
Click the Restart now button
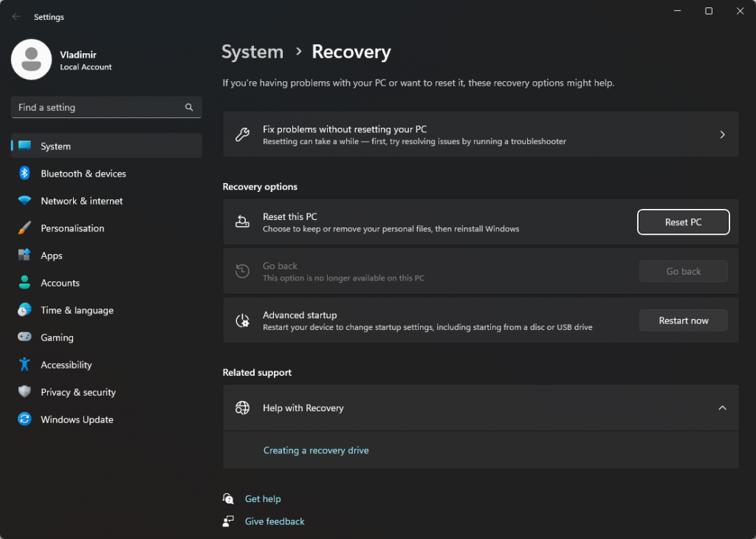(x=683, y=320)
